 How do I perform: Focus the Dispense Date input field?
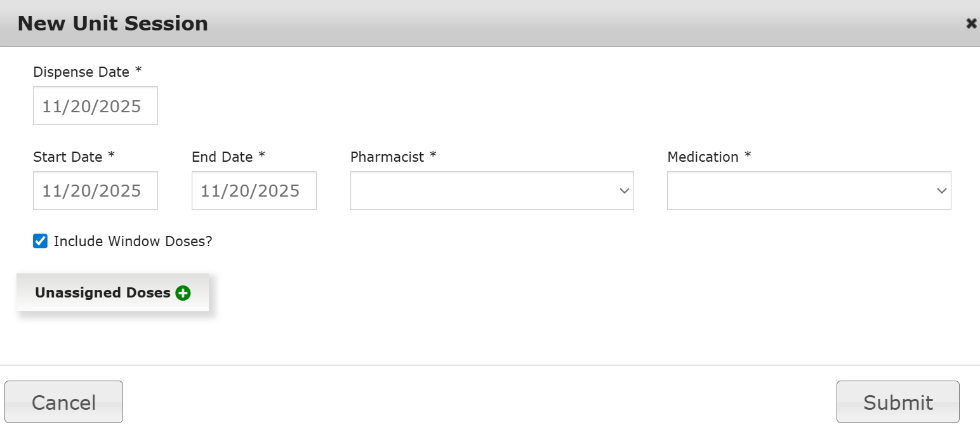point(95,106)
